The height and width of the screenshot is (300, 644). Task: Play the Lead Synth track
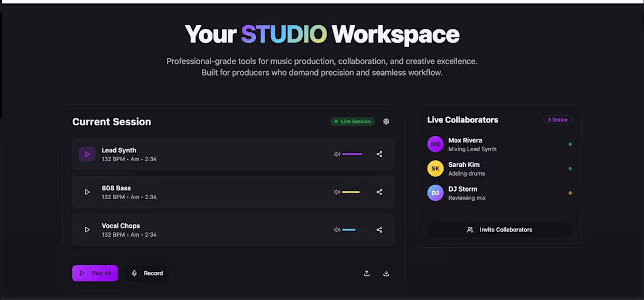(x=87, y=154)
